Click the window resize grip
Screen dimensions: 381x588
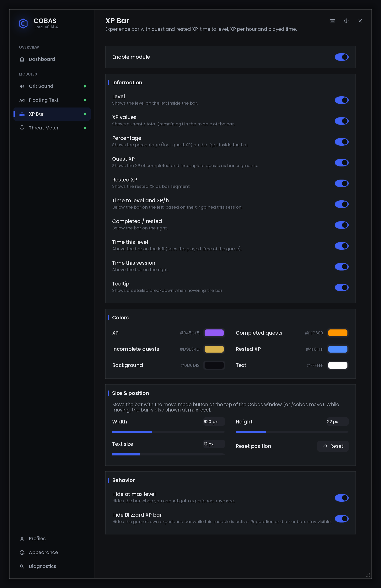(x=368, y=575)
